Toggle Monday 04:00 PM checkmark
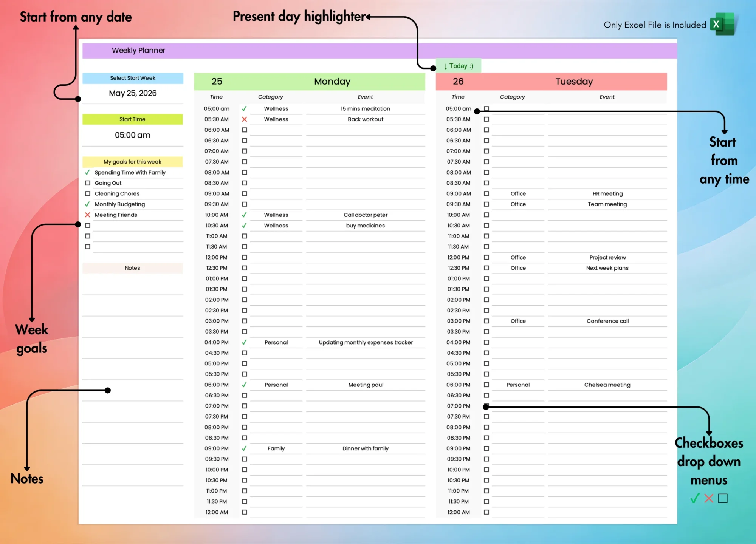 [x=244, y=342]
